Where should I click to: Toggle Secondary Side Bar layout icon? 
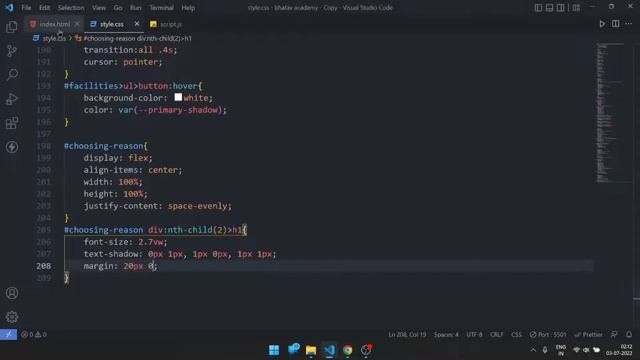pos(560,8)
